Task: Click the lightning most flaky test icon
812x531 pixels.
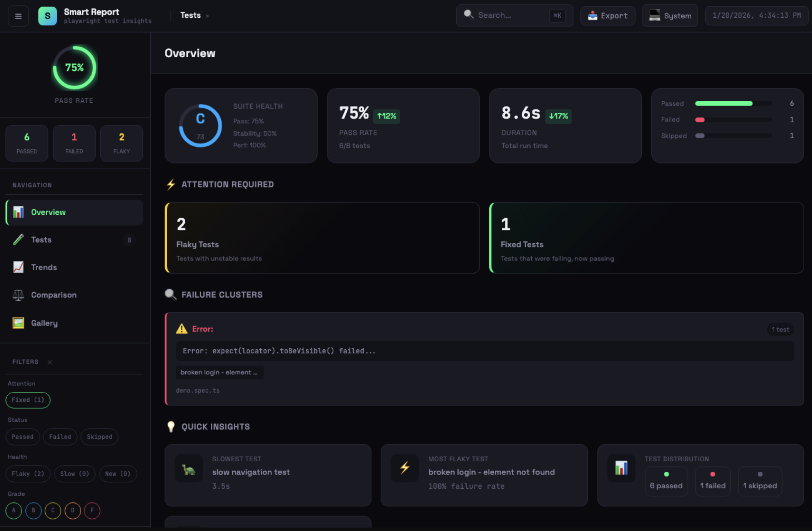Action: click(x=404, y=468)
